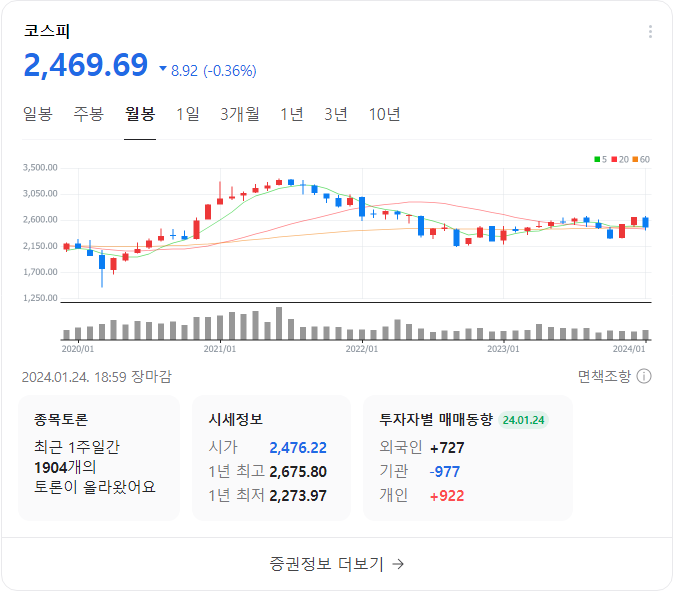Open the 증권정보 더보기 link
This screenshot has width=673, height=591.
click(x=336, y=564)
